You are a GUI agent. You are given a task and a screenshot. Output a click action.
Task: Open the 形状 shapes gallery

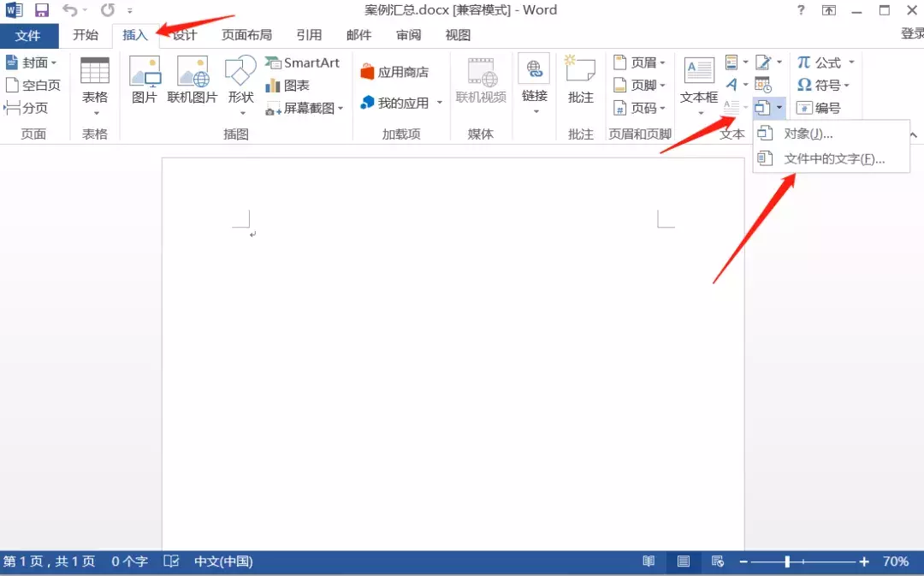(240, 86)
